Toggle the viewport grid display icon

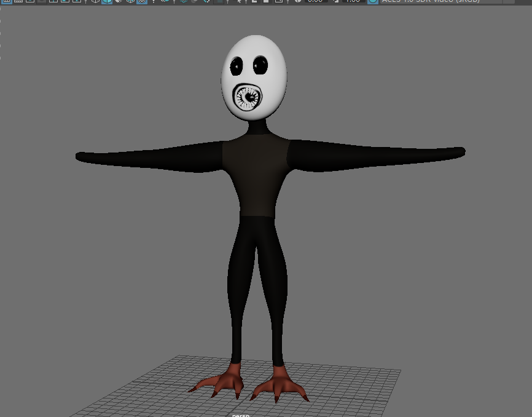(6, 1)
